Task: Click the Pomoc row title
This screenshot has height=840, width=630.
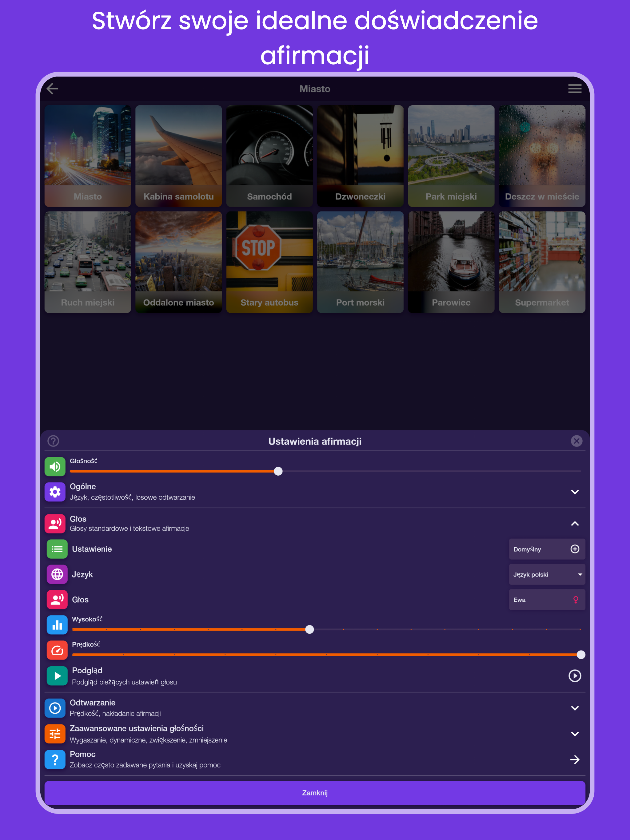Action: [82, 754]
